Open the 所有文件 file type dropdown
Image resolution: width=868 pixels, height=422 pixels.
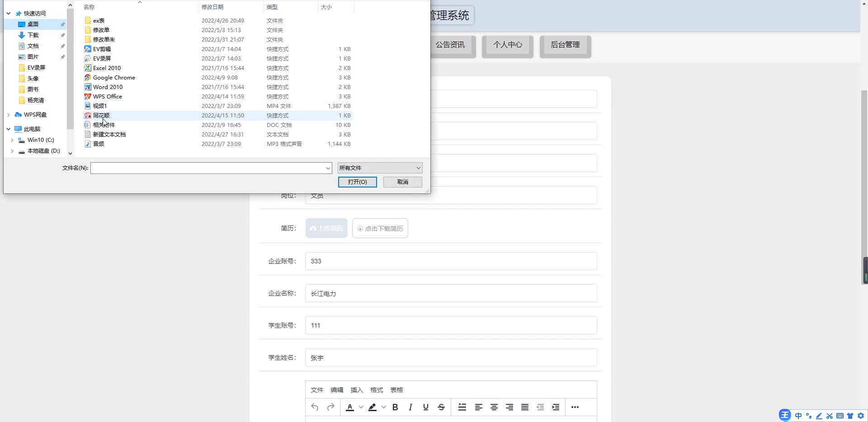pyautogui.click(x=380, y=168)
